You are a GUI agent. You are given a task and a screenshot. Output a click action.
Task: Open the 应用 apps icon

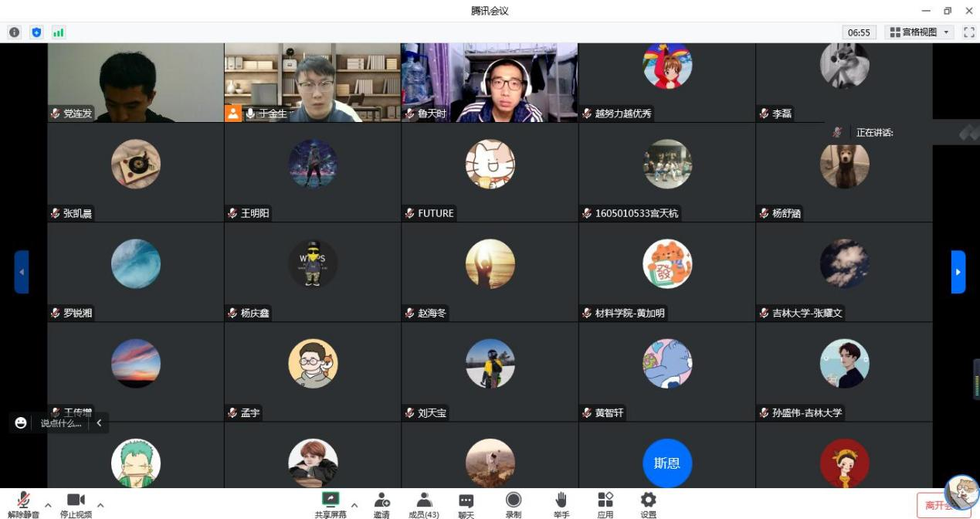605,502
